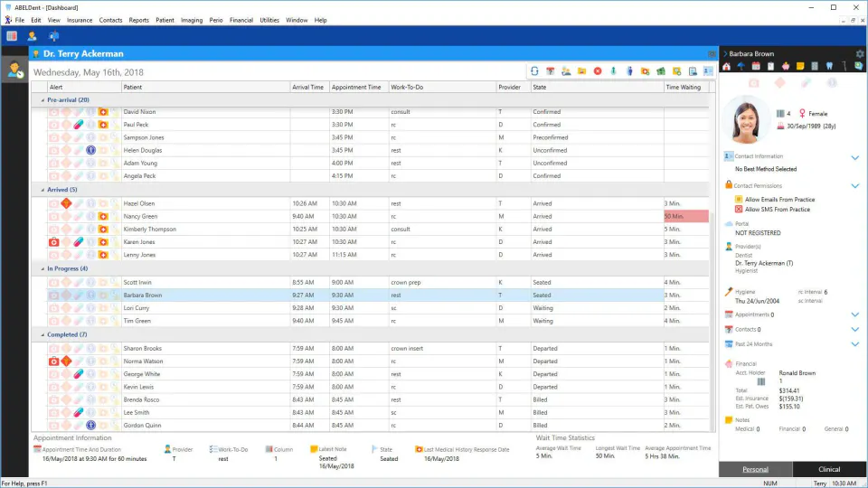The height and width of the screenshot is (488, 868).
Task: Collapse the Pre-arrival (20) group
Action: tap(42, 100)
